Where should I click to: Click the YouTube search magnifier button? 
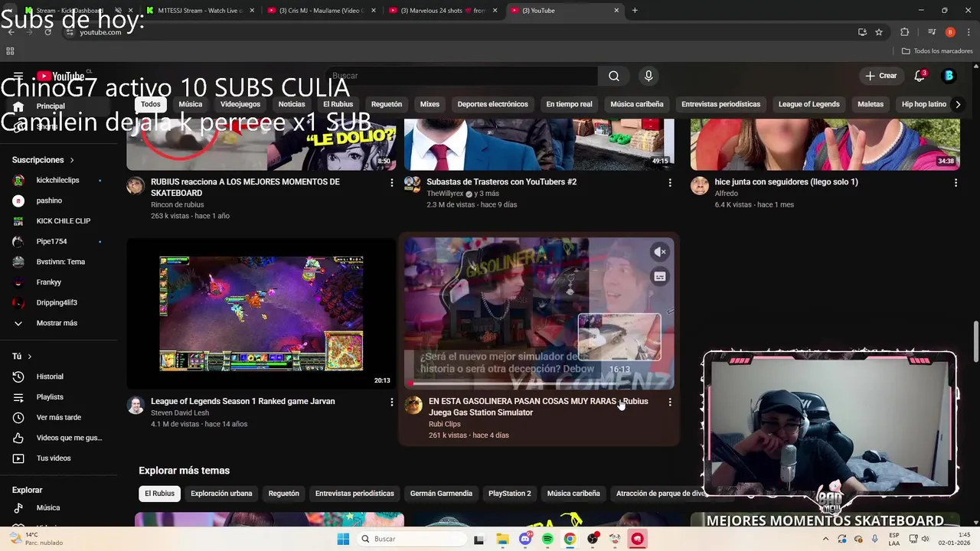pos(614,76)
